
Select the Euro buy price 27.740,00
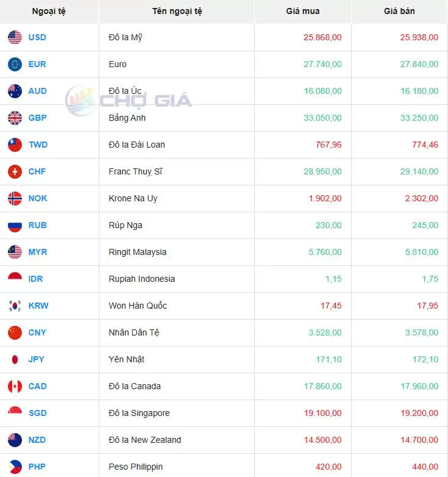(322, 64)
